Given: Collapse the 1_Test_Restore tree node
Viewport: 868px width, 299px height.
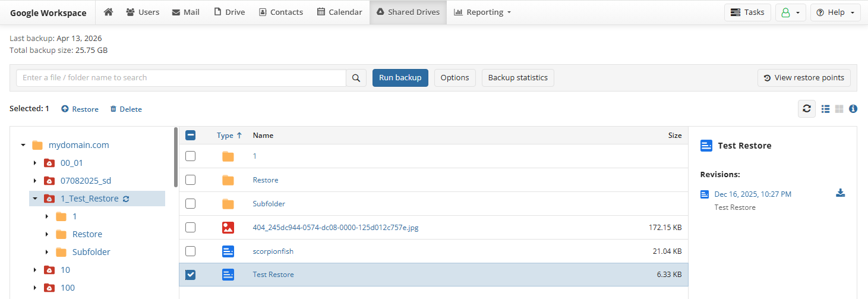Looking at the screenshot, I should (x=35, y=199).
